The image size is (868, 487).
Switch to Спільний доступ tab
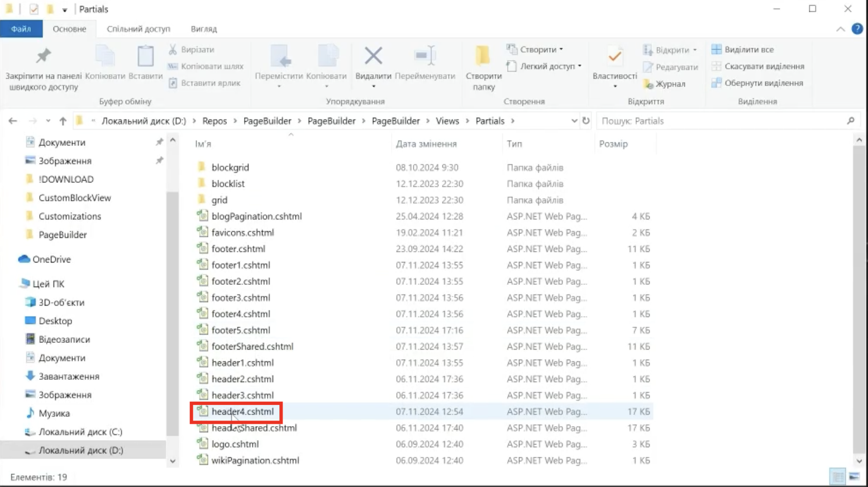(x=138, y=29)
